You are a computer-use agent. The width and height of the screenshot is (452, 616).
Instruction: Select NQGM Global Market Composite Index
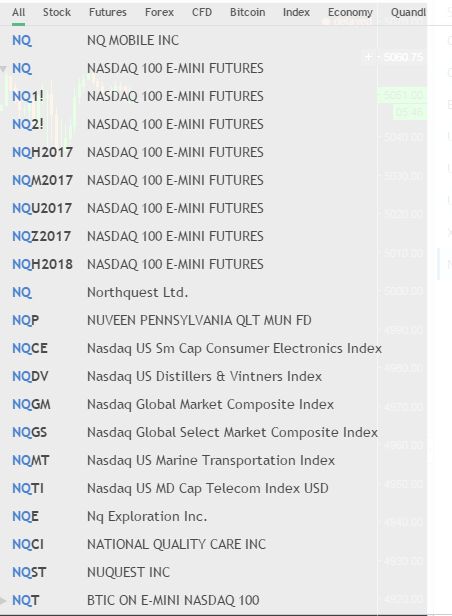[213, 404]
